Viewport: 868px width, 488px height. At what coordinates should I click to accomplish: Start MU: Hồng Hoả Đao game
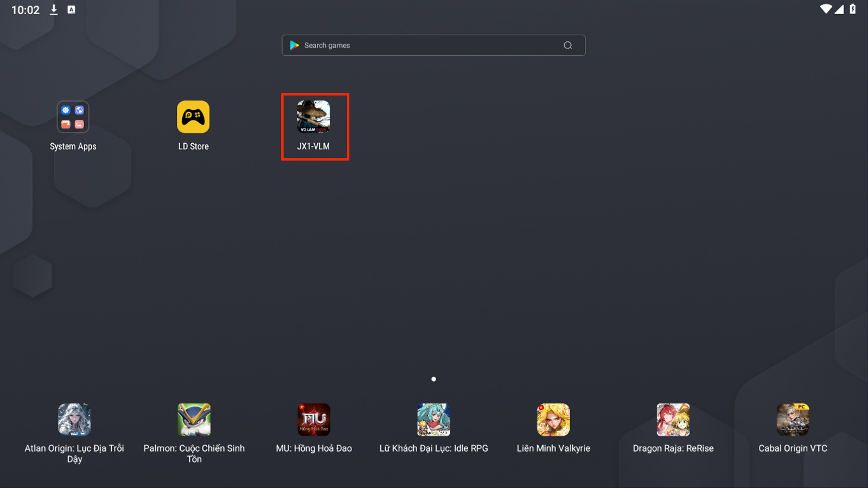(x=314, y=420)
